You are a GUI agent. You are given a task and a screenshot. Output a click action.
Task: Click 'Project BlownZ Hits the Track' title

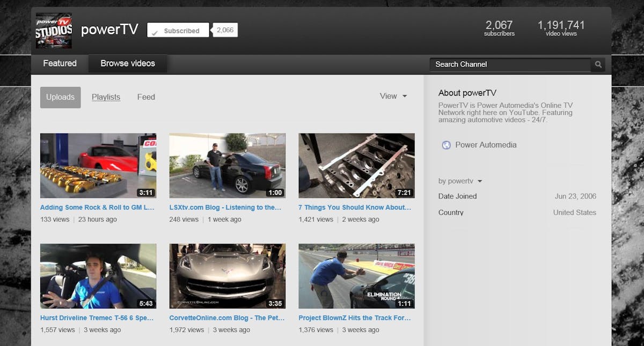click(355, 318)
